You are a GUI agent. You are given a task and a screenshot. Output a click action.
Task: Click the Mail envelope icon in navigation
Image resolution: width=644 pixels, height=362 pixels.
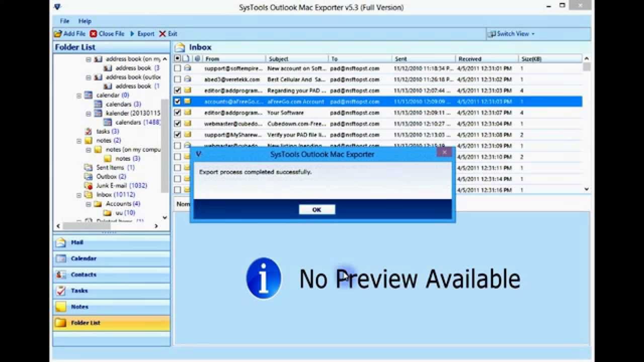(61, 242)
